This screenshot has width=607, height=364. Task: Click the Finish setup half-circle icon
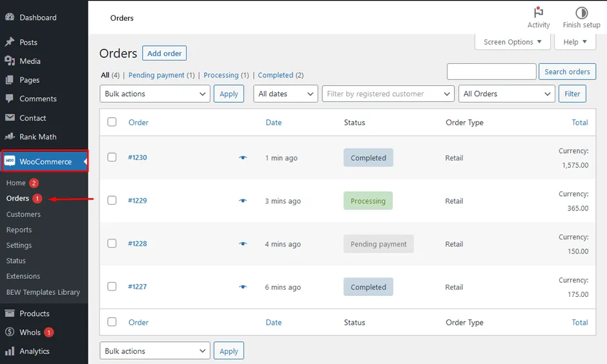(x=581, y=13)
